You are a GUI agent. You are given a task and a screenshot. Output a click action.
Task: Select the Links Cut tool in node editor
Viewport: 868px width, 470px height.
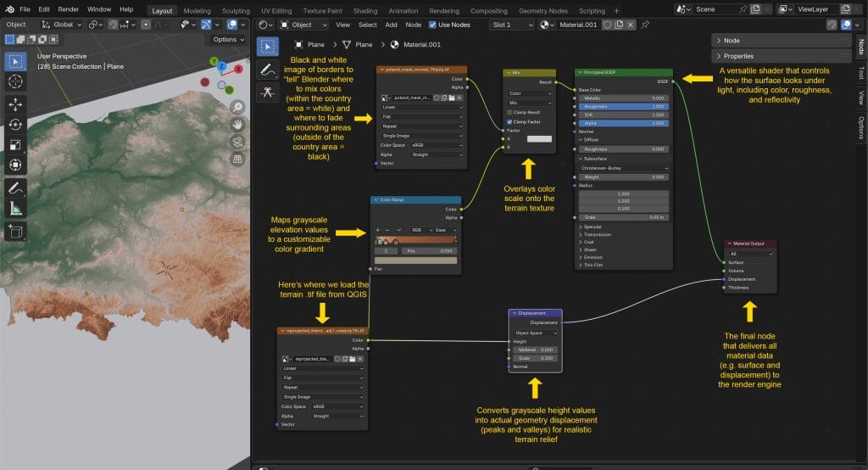(268, 92)
